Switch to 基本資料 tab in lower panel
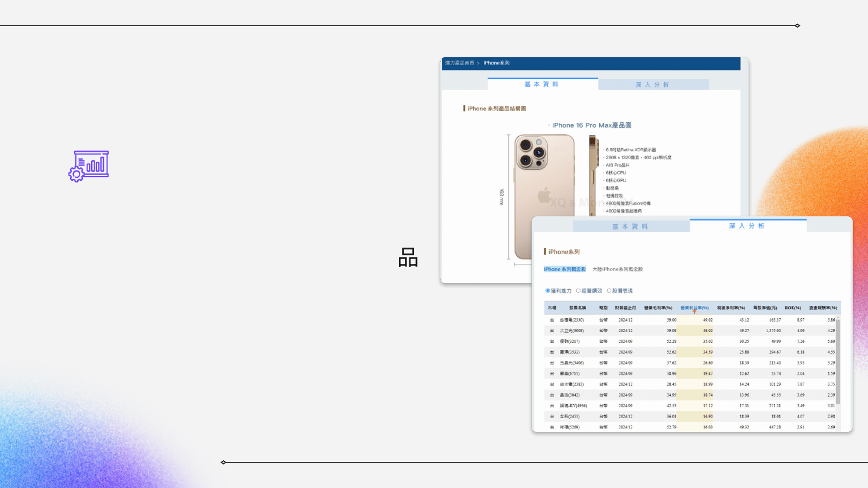 point(631,227)
